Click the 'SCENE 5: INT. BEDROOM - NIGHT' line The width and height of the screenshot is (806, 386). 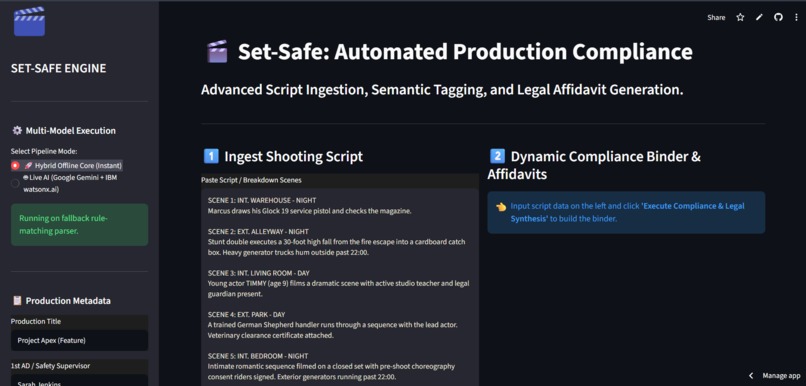(x=258, y=356)
